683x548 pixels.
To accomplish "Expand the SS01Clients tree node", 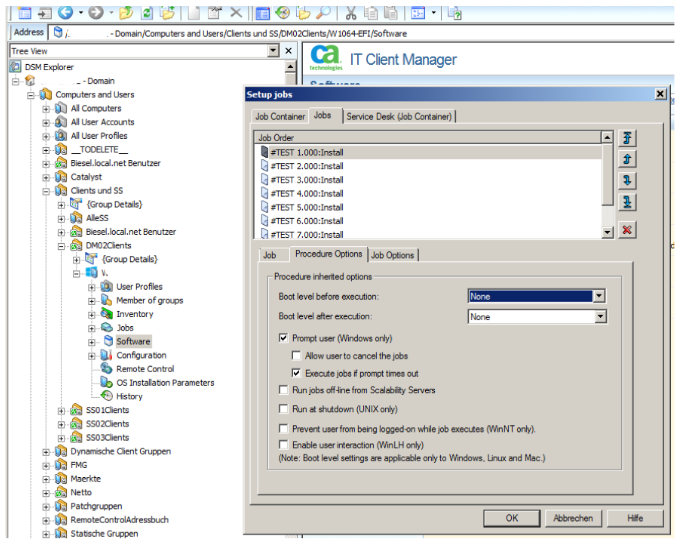I will 61,411.
